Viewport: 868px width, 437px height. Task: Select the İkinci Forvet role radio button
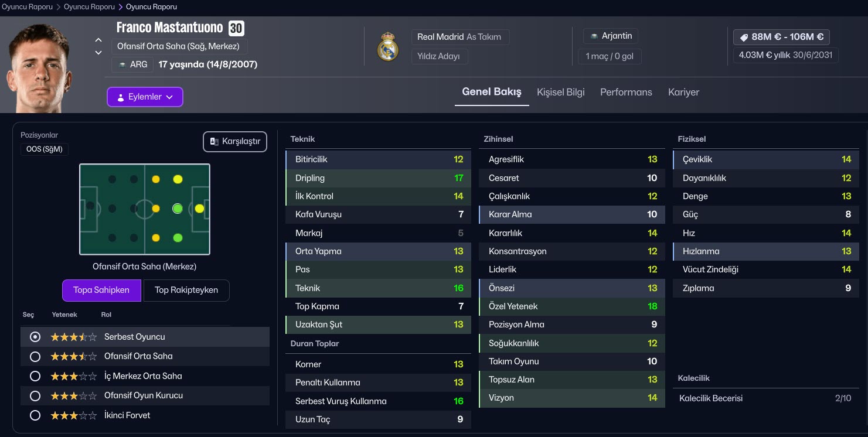tap(35, 415)
